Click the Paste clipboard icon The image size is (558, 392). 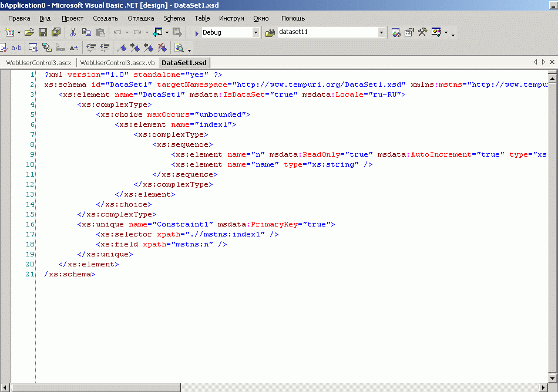(x=100, y=32)
